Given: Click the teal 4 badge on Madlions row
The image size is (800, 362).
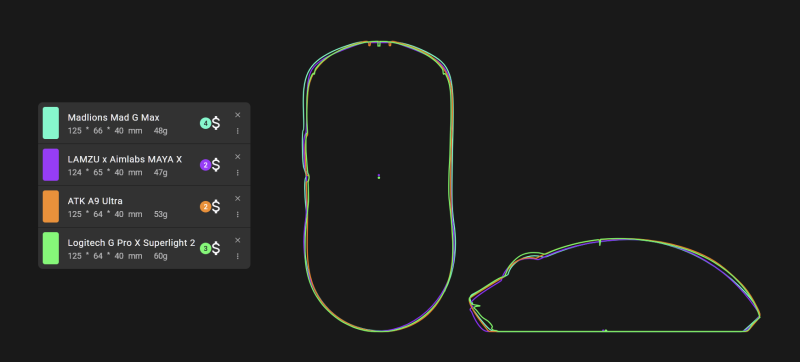Looking at the screenshot, I should click(205, 123).
